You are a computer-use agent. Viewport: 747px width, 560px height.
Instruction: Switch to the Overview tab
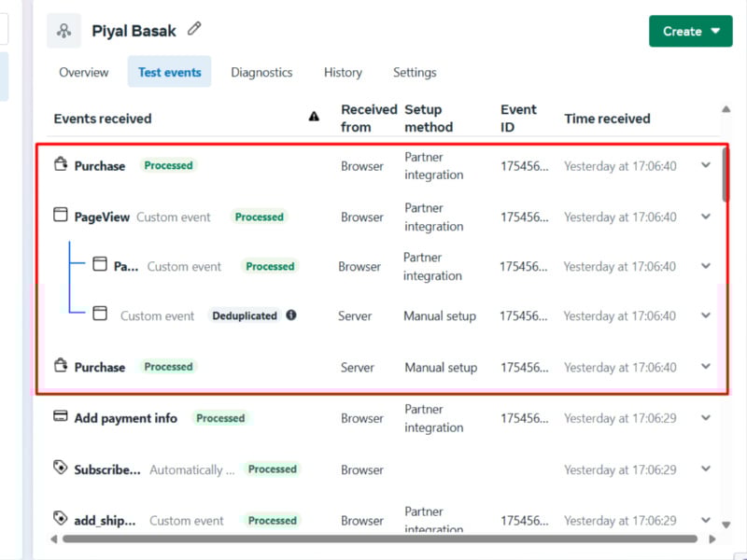[x=83, y=72]
